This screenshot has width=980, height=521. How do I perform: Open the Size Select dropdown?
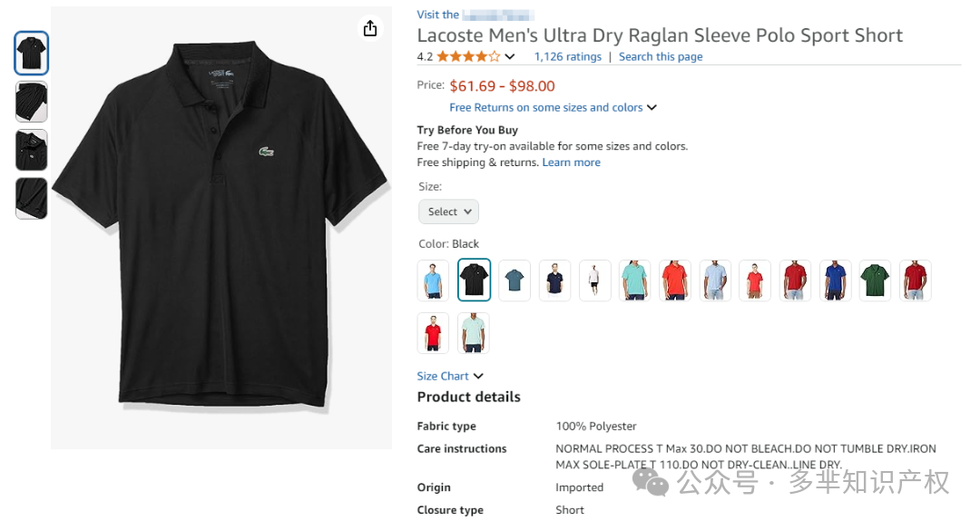(x=448, y=211)
